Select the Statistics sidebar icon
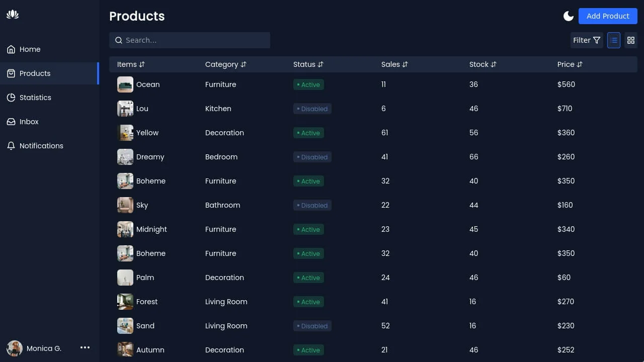644x362 pixels. coord(11,97)
